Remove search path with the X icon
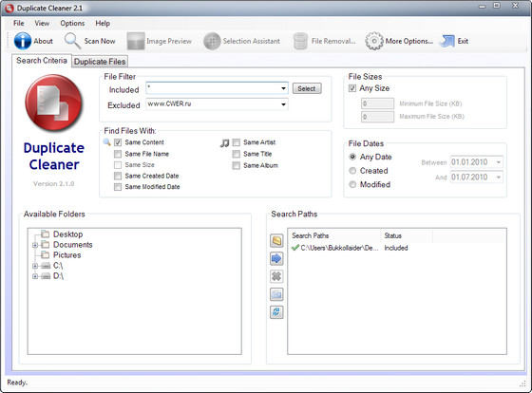Viewport: 532px width, 393px height. pos(276,276)
